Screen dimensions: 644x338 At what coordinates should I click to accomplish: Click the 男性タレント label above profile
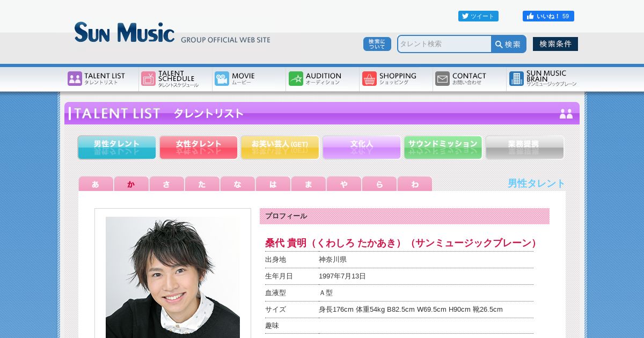536,183
